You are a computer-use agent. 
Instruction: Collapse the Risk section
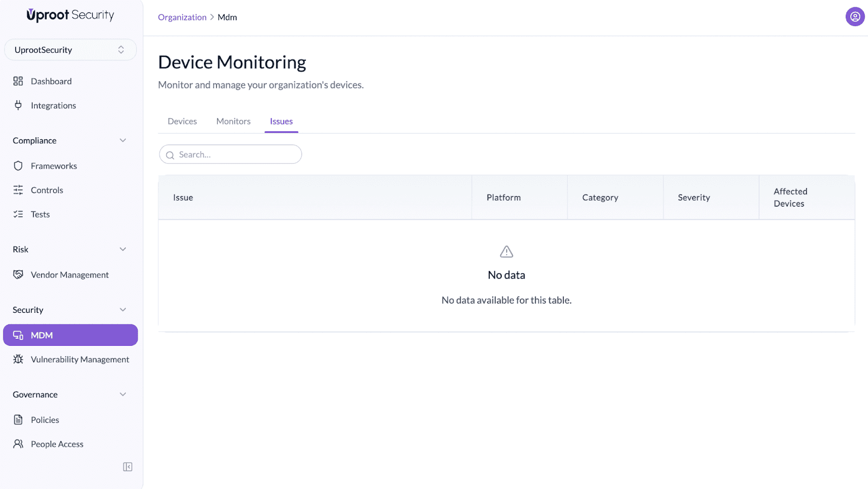123,249
